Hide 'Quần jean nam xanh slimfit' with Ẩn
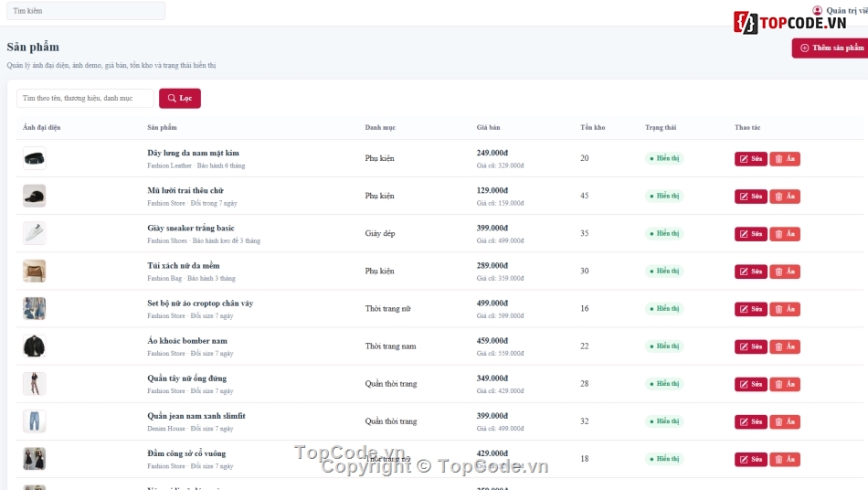868x490 pixels. pos(785,422)
